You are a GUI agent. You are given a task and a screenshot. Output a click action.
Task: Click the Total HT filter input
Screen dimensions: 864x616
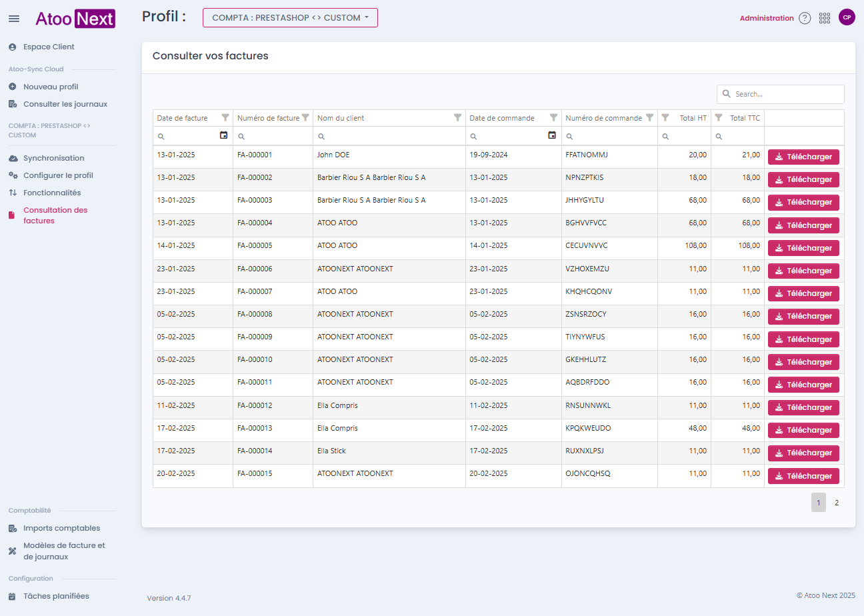684,136
